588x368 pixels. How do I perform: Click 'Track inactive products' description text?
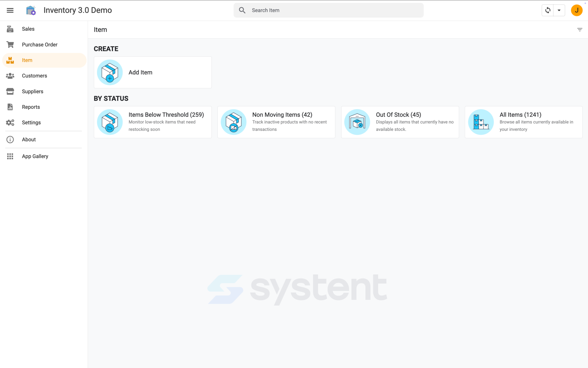coord(289,126)
